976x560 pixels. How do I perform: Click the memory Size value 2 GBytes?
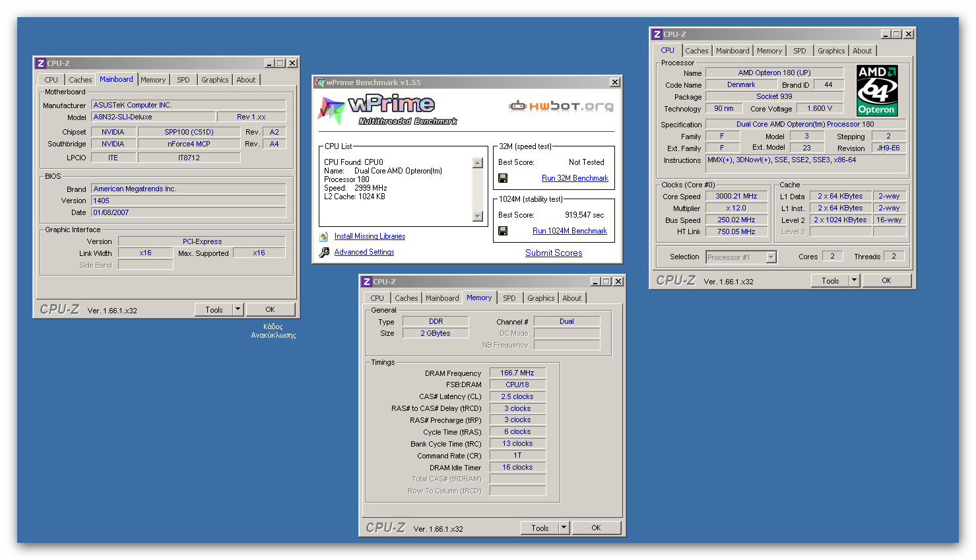point(436,333)
